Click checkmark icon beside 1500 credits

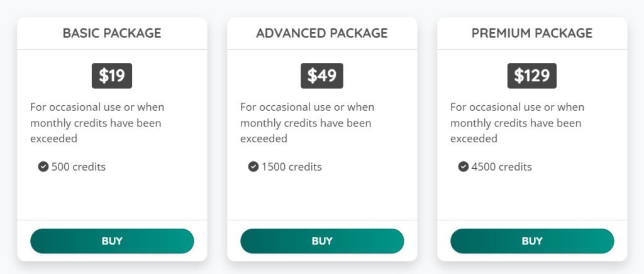point(253,167)
